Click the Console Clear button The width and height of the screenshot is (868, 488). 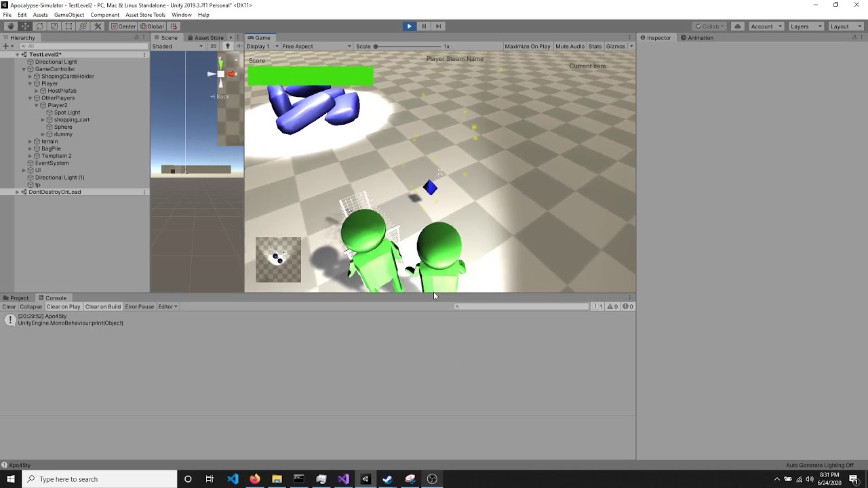coord(9,306)
